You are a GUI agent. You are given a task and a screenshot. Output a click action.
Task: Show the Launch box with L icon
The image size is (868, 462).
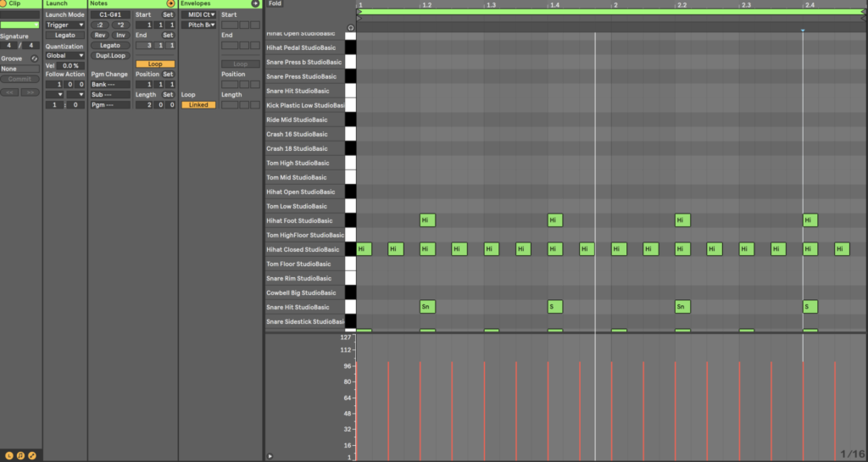click(x=9, y=456)
